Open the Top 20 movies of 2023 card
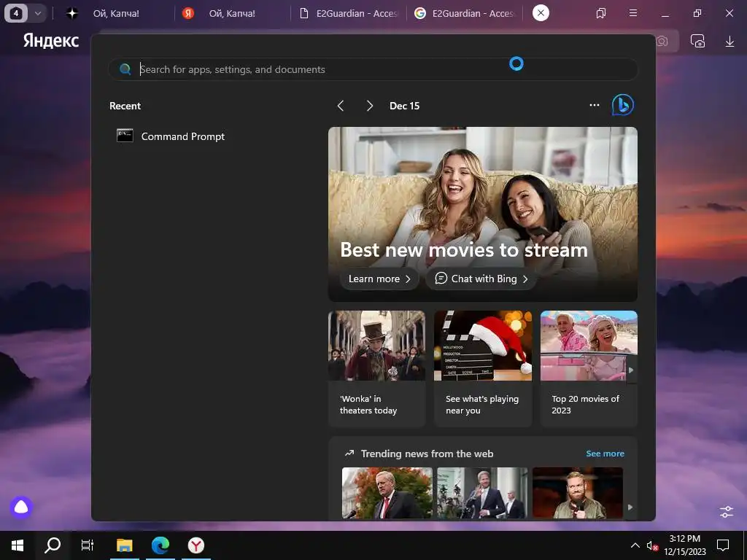The height and width of the screenshot is (560, 747). pos(589,368)
